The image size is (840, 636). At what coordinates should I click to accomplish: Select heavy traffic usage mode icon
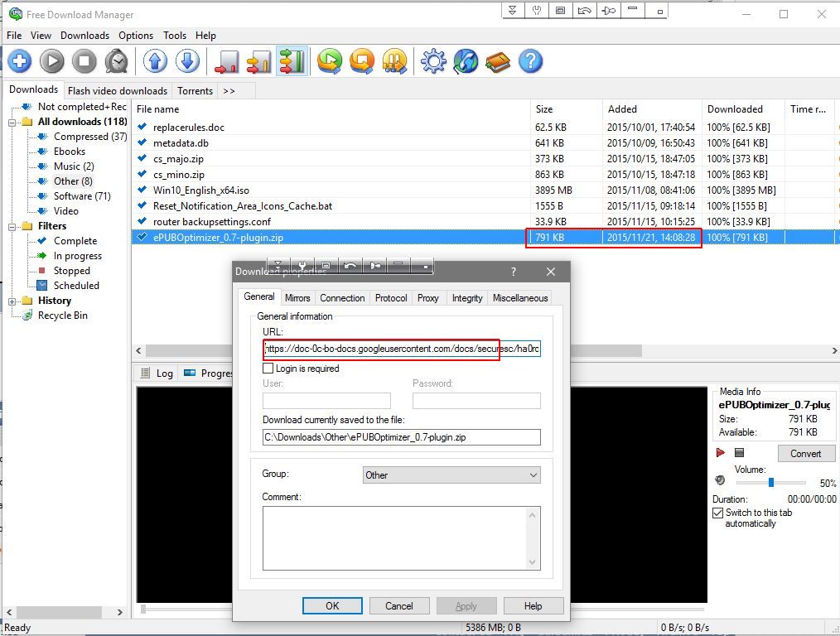tap(292, 61)
